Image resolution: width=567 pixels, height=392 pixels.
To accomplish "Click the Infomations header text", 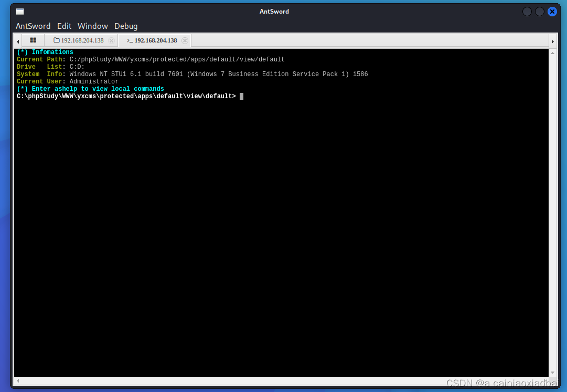I will pos(45,52).
